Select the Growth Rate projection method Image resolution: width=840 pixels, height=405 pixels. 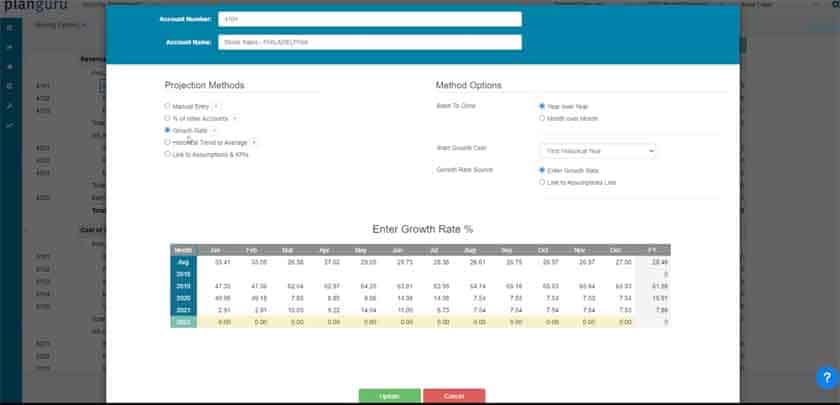pos(168,130)
